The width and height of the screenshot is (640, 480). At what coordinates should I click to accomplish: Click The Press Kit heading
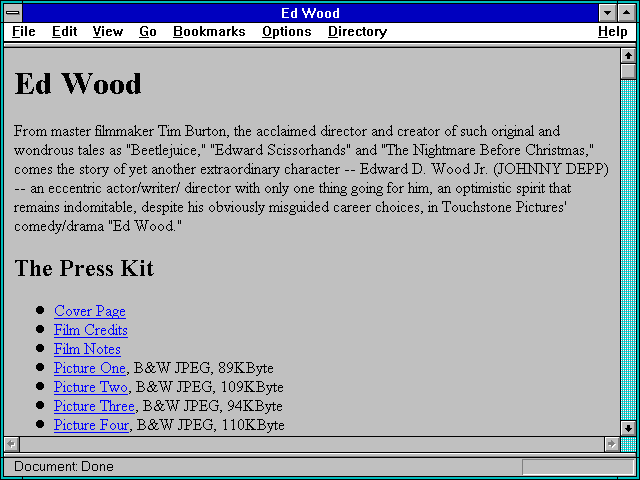(84, 268)
